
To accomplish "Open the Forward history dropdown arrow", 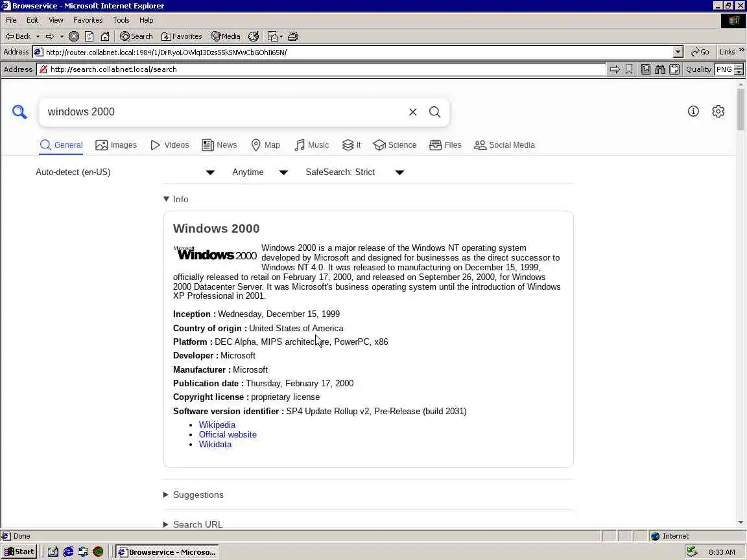I will [62, 36].
